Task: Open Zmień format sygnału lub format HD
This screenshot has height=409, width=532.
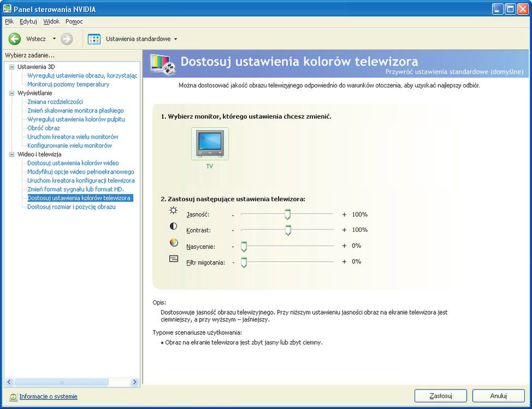Action: (x=76, y=189)
